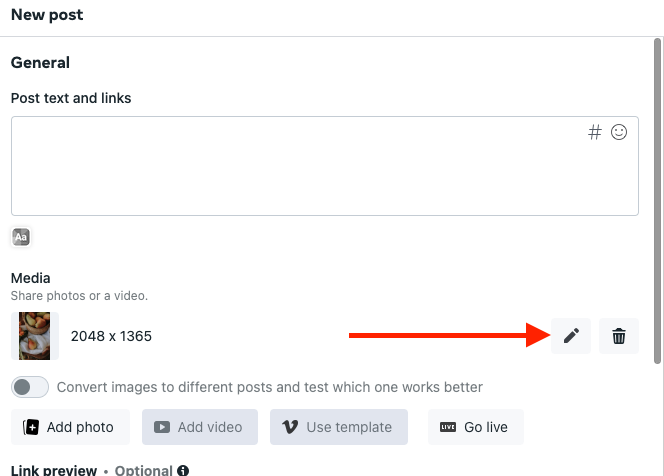Click the Media section heading
664x476 pixels.
(30, 278)
